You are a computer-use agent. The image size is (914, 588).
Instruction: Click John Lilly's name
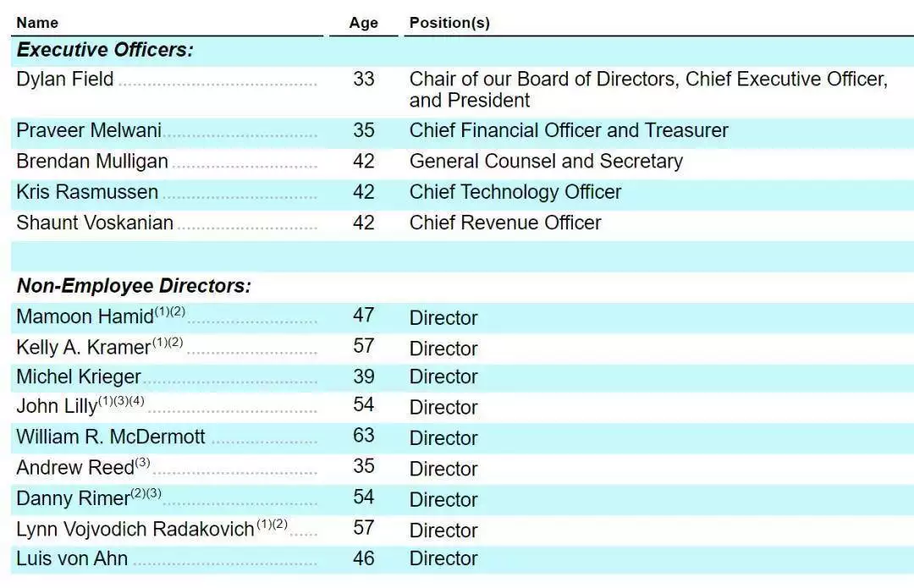tap(57, 407)
